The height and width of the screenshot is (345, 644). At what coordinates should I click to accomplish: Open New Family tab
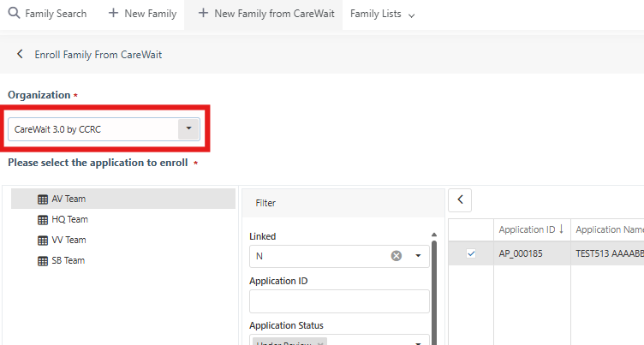(142, 14)
